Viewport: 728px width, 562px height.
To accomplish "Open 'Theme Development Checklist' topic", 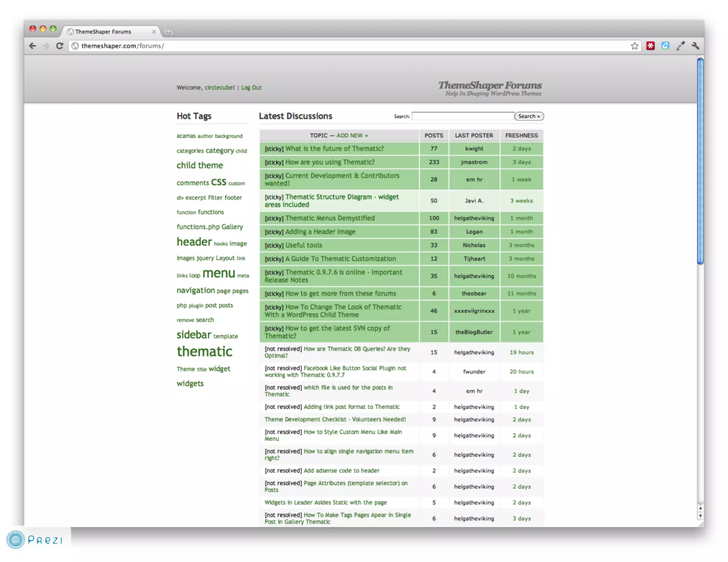I will pyautogui.click(x=335, y=419).
